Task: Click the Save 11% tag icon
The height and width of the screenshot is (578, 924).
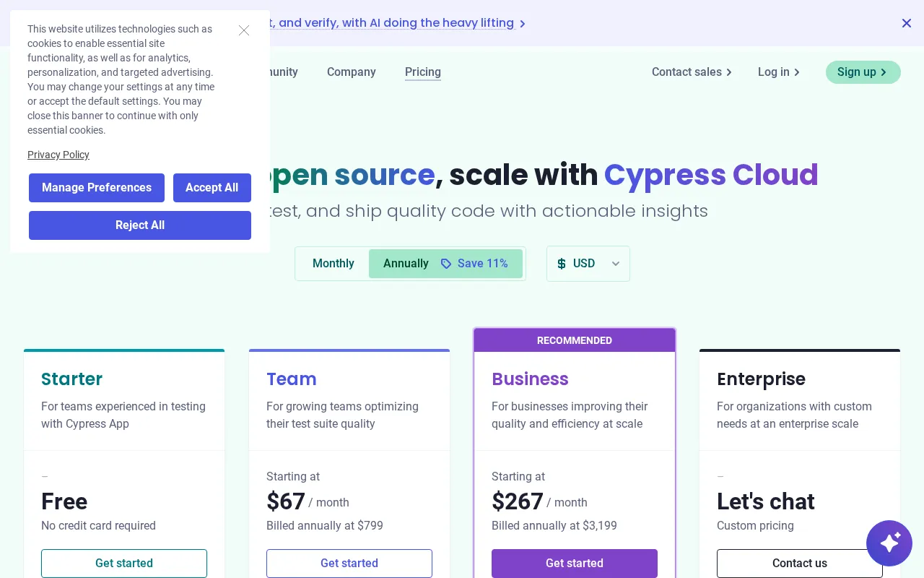Action: (x=446, y=264)
